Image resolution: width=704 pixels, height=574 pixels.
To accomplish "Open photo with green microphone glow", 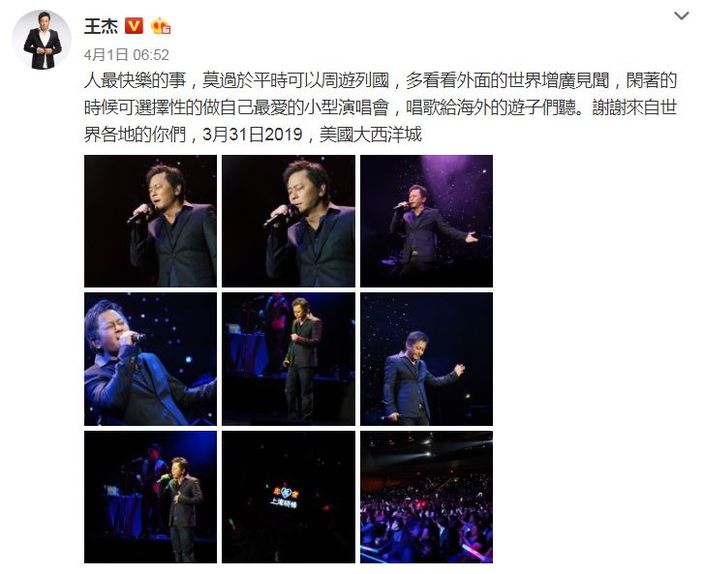I will point(150,497).
